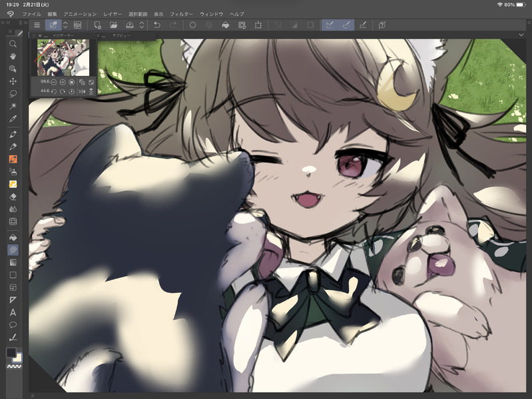Viewport: 532px width, 399px height.
Task: Open Clip Studio from command bar
Action: (x=77, y=25)
